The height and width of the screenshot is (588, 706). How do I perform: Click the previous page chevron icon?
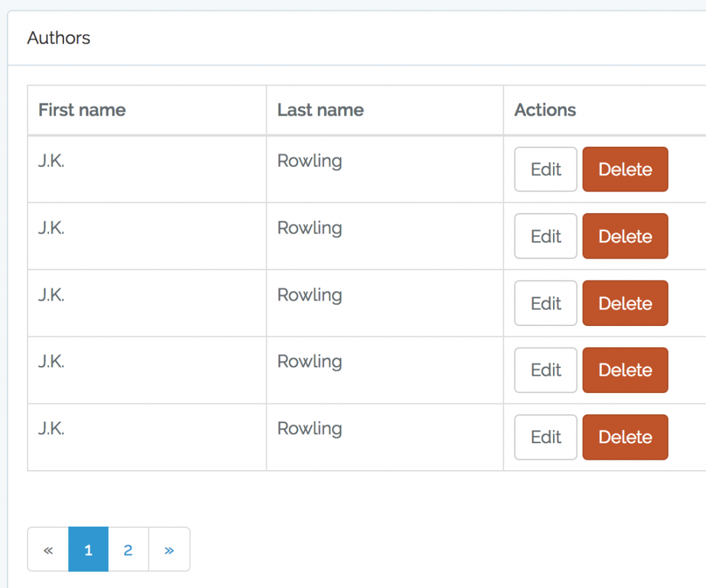point(48,549)
